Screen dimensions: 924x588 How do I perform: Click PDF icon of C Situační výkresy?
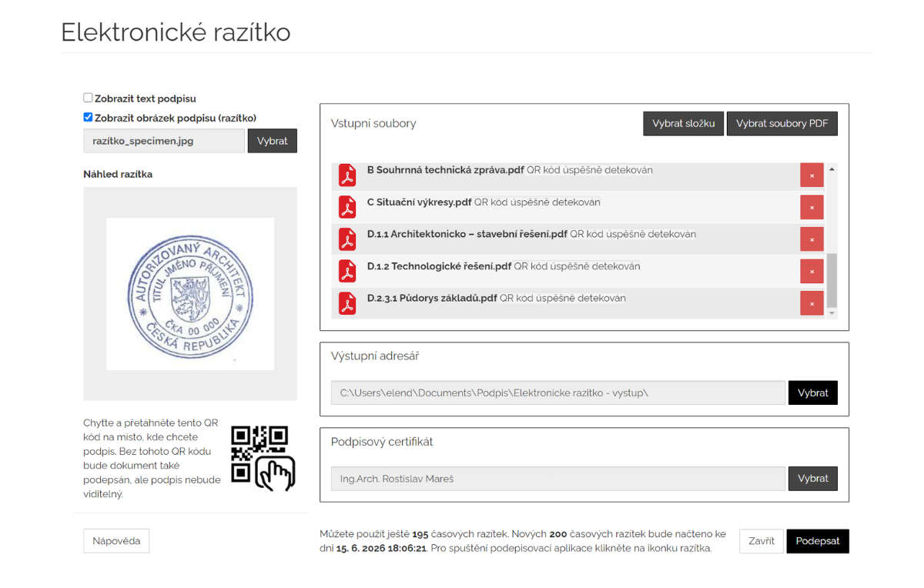(x=348, y=208)
